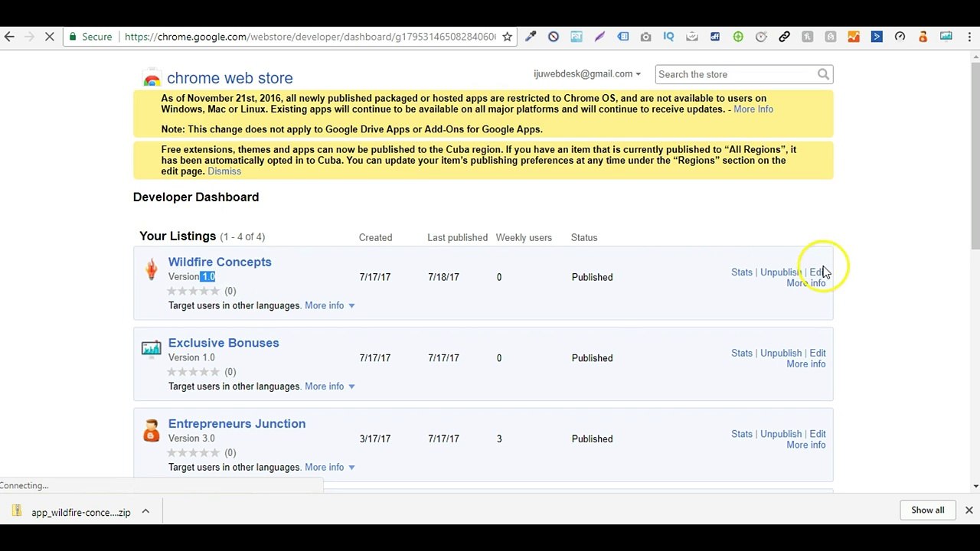980x551 pixels.
Task: Open the blue IQ extension
Action: pyautogui.click(x=668, y=37)
